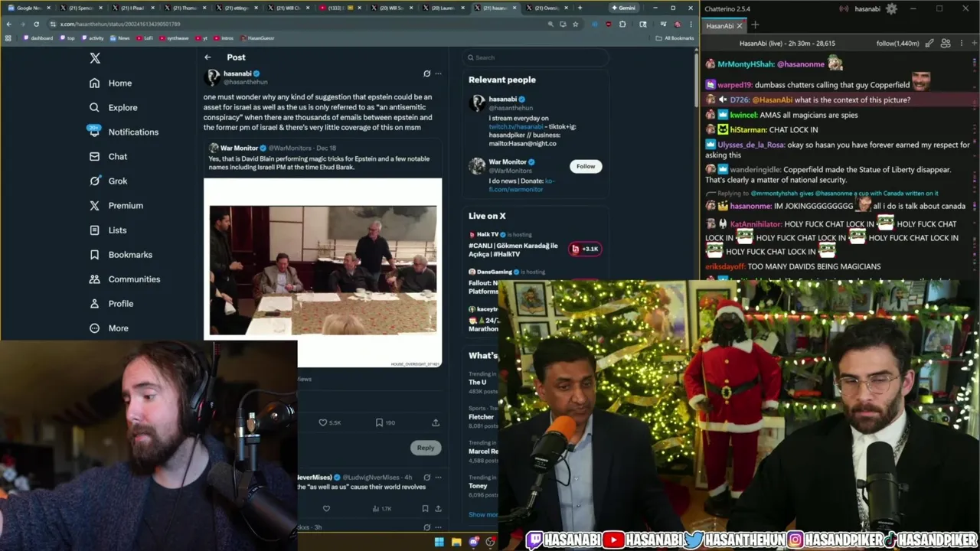Share the LudwigNverMises reply
The width and height of the screenshot is (980, 551).
[438, 508]
